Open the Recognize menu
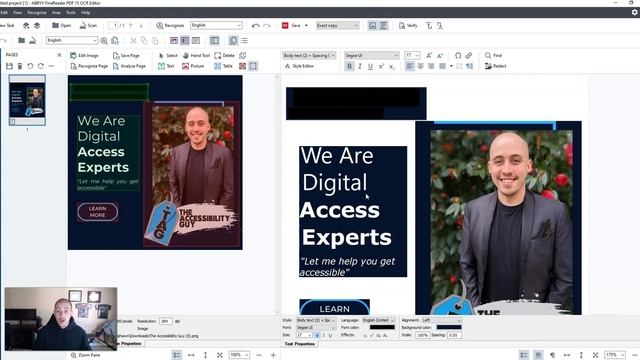Image resolution: width=640 pixels, height=360 pixels. (x=37, y=13)
